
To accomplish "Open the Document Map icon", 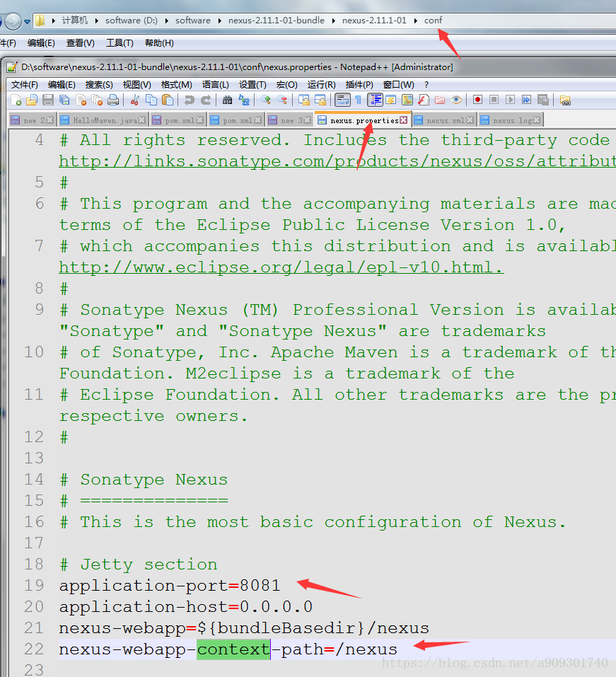I will click(407, 100).
